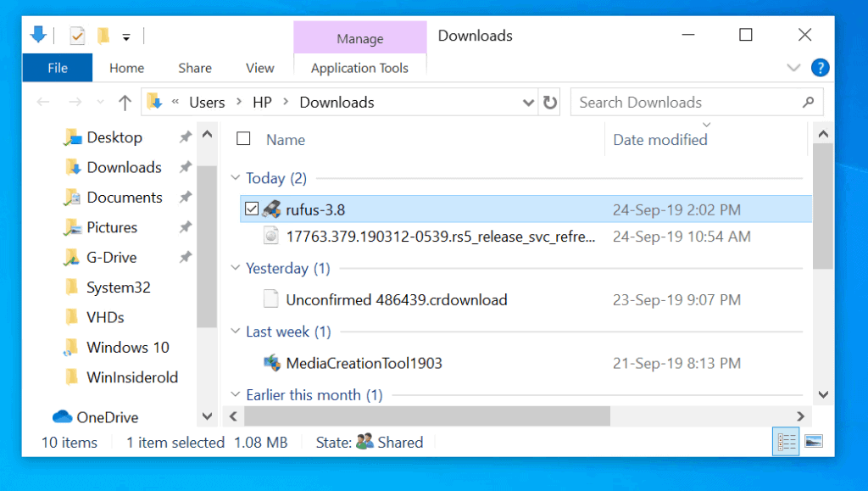Click the MediaCreationTool1903 shield icon

(272, 363)
